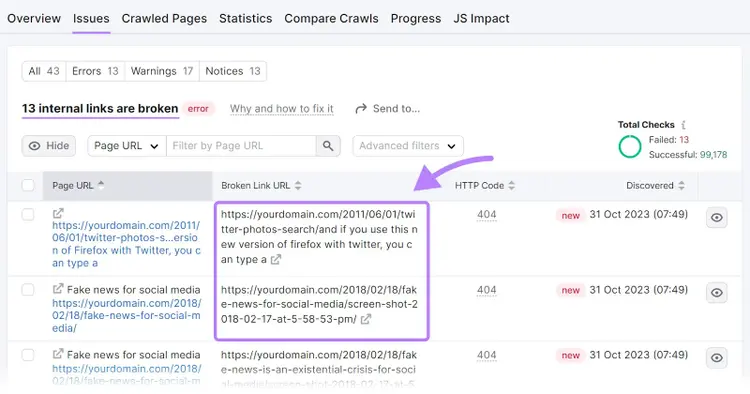Click the Send to arrow icon
750x394 pixels.
[x=361, y=109]
